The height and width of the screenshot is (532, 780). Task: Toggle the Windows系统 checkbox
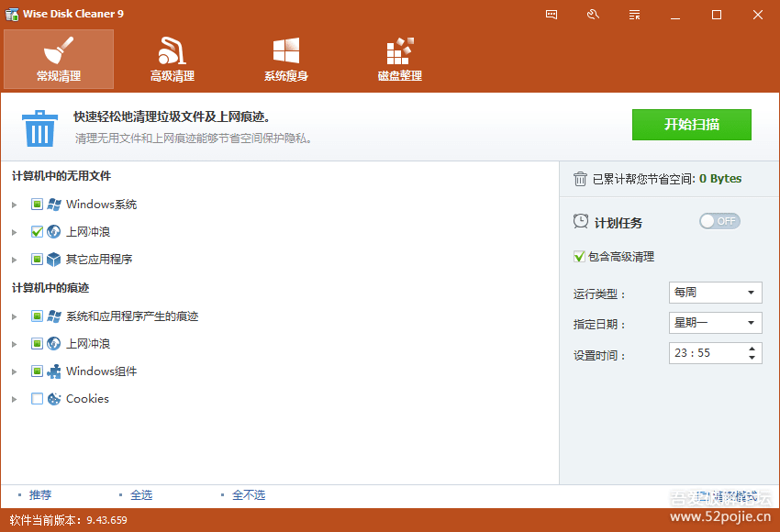click(37, 205)
